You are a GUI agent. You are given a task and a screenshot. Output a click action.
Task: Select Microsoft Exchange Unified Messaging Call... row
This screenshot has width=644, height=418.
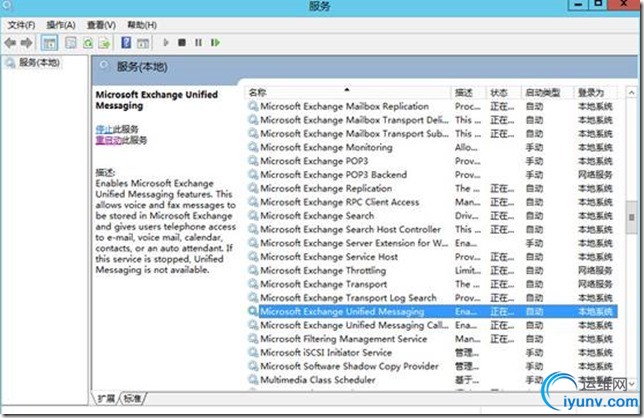(431, 325)
